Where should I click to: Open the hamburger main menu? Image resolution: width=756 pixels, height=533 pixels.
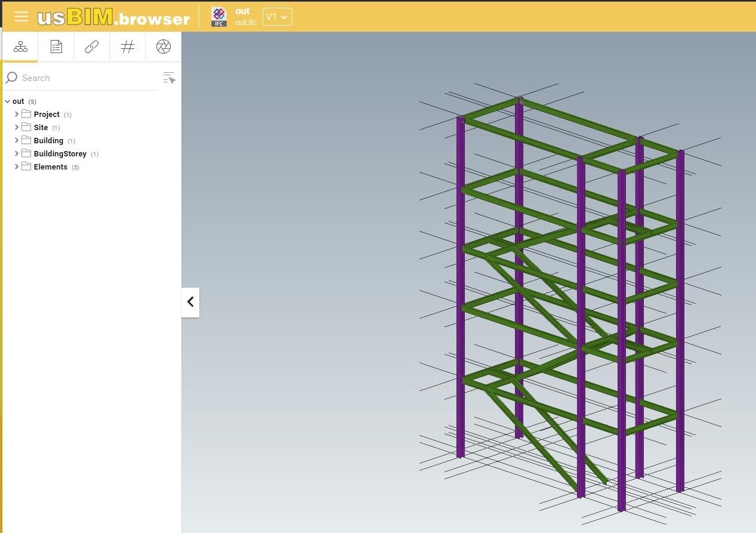click(21, 16)
